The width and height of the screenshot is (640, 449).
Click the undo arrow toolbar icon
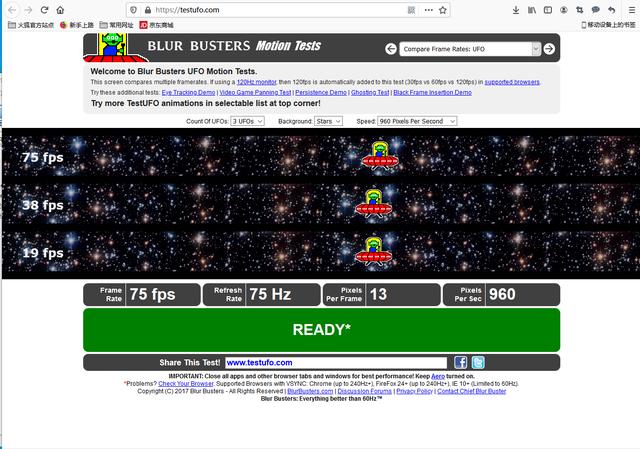point(611,10)
